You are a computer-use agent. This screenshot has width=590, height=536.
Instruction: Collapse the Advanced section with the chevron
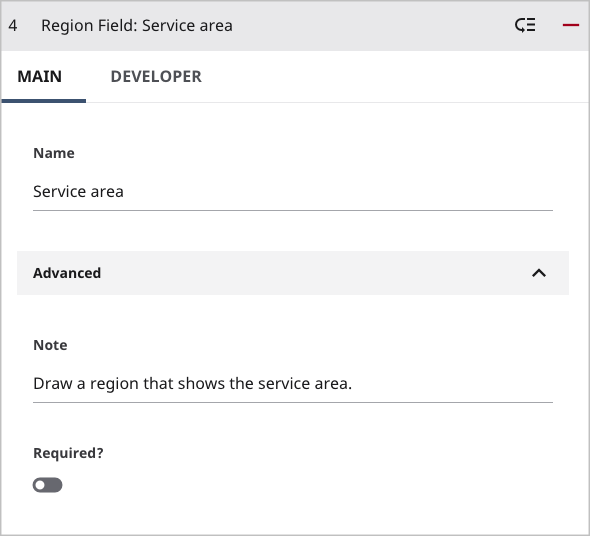tap(539, 273)
